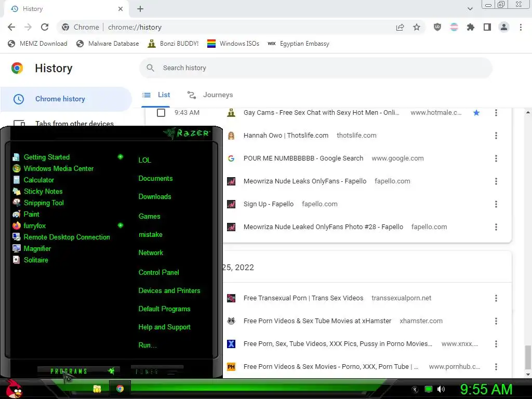Open the MEMZ Download bookmark
This screenshot has width=532, height=399.
(37, 44)
